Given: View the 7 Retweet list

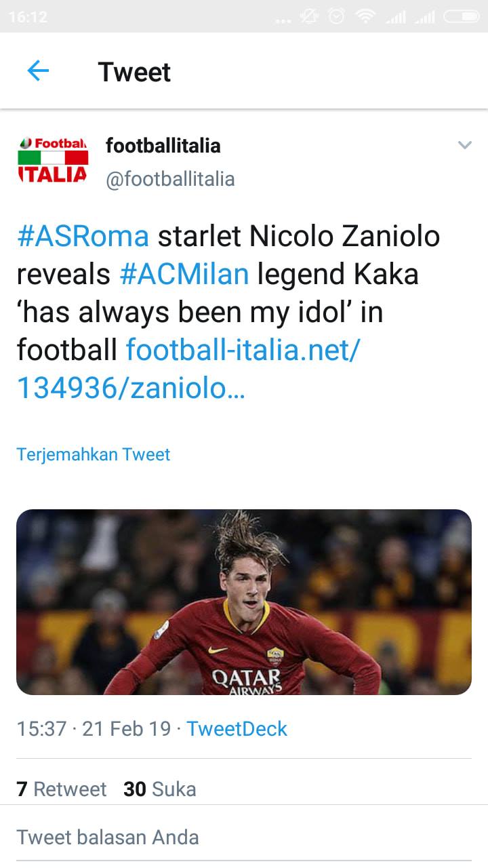Looking at the screenshot, I should pyautogui.click(x=62, y=789).
